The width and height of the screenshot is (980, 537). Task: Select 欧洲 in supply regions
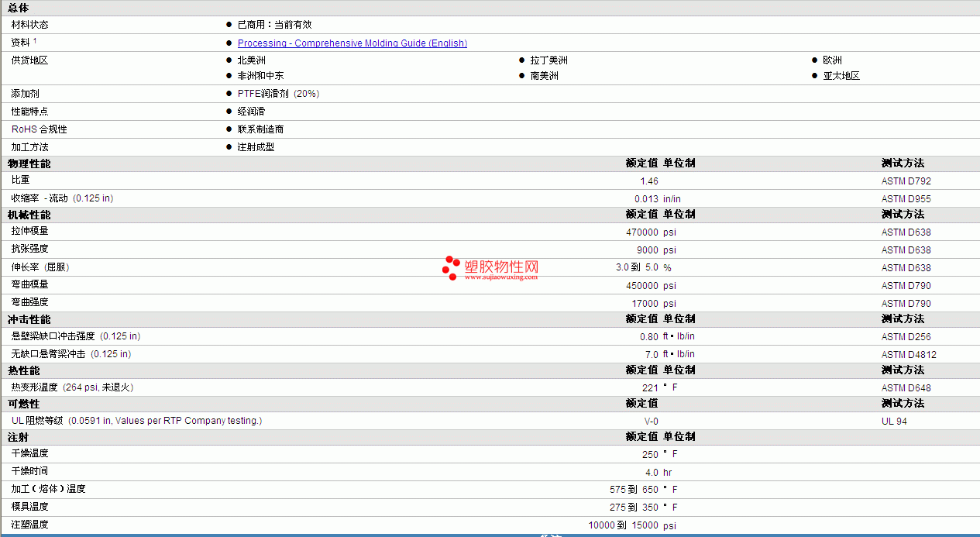point(833,60)
